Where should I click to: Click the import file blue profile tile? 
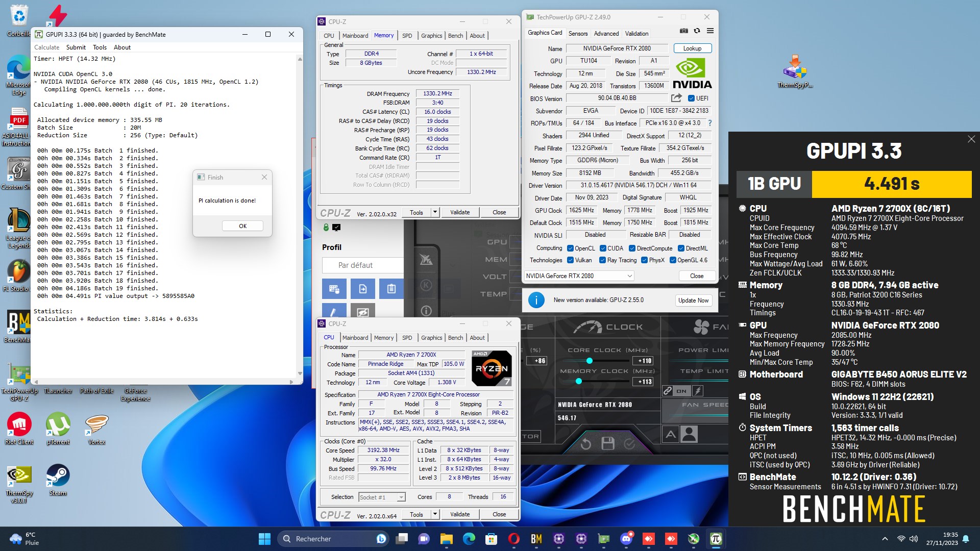pyautogui.click(x=363, y=289)
